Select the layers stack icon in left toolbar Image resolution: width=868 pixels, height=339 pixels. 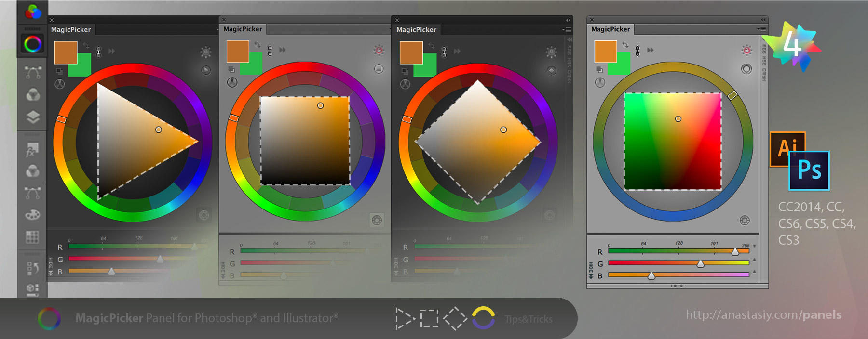tap(33, 117)
